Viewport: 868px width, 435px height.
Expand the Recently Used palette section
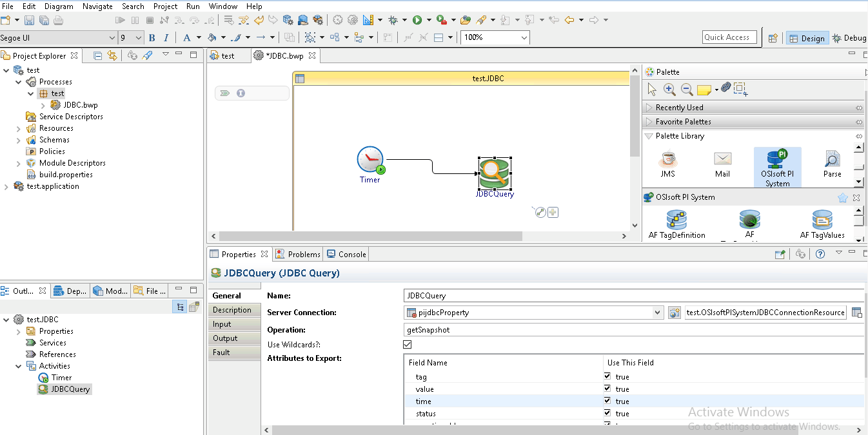679,108
